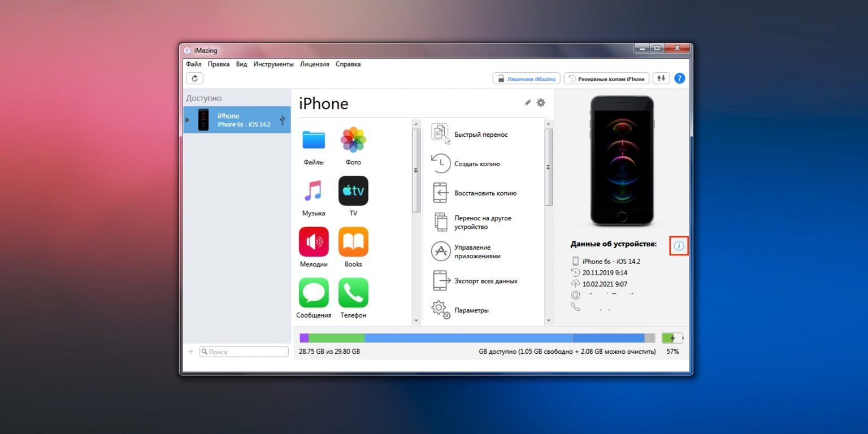
Task: Click the large iPhone title heading
Action: (324, 104)
